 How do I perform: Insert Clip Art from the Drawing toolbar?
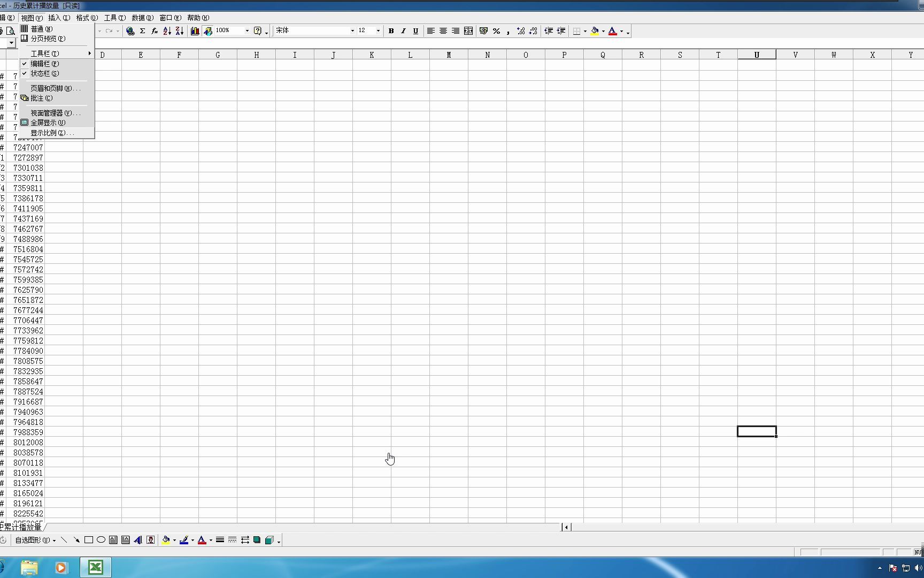pyautogui.click(x=151, y=540)
